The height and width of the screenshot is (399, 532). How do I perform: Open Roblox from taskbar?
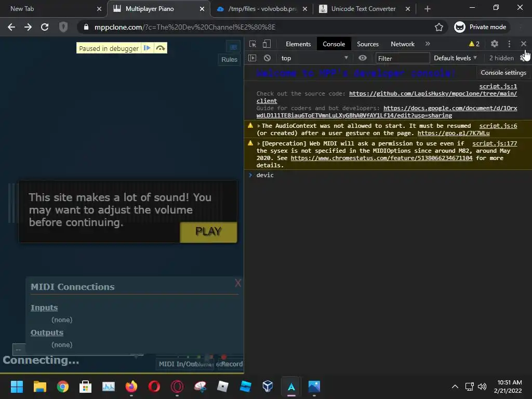222,387
